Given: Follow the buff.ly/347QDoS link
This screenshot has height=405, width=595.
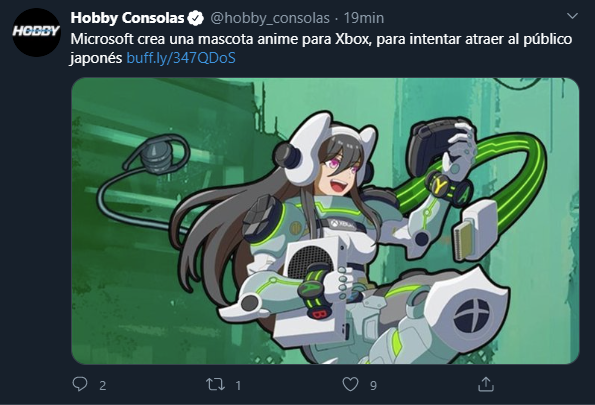Looking at the screenshot, I should [181, 58].
